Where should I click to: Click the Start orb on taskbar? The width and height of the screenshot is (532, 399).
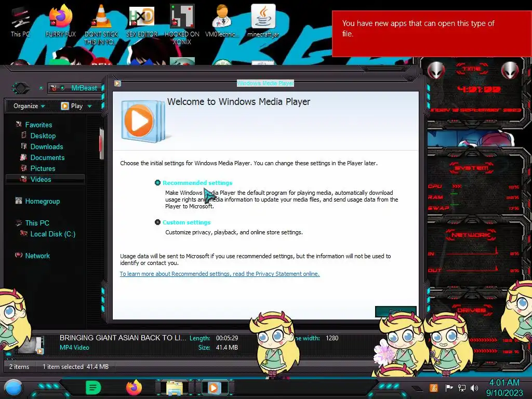pyautogui.click(x=13, y=388)
